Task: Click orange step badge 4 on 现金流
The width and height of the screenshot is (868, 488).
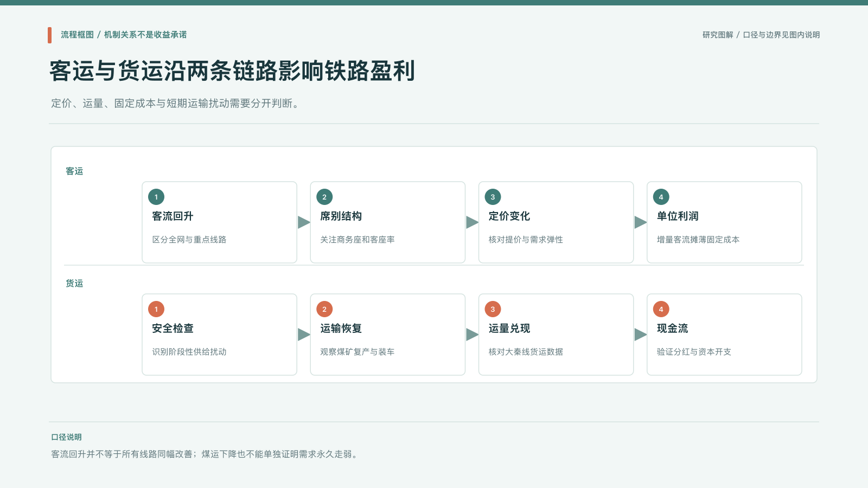Action: (x=661, y=309)
